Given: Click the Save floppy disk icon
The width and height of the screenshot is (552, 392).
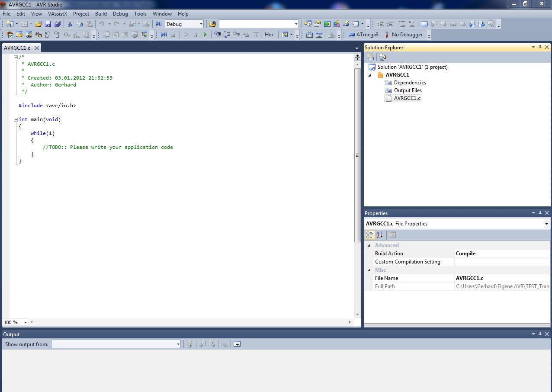Looking at the screenshot, I should coord(48,24).
